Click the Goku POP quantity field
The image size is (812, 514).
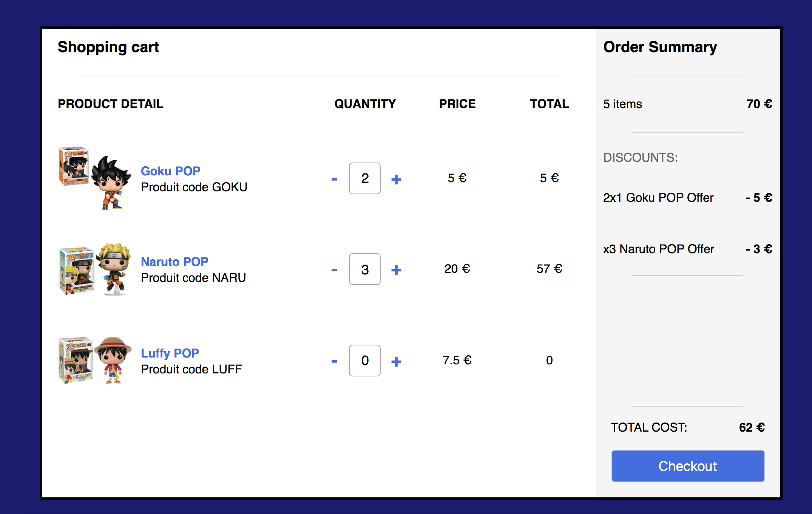coord(364,178)
